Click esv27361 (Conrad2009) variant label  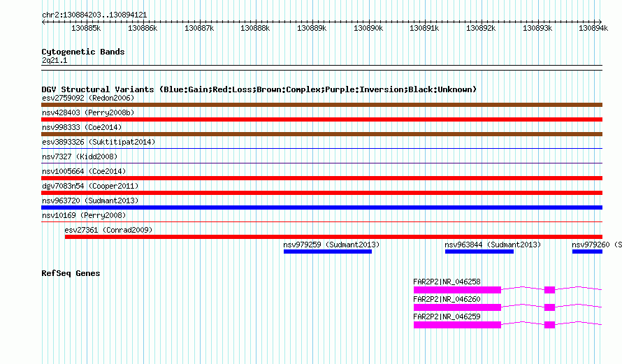click(108, 230)
